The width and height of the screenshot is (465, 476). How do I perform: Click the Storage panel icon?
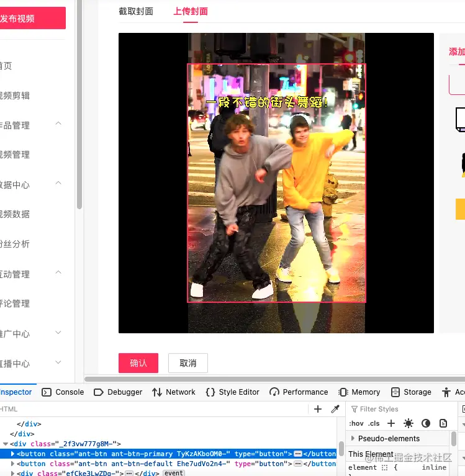395,392
